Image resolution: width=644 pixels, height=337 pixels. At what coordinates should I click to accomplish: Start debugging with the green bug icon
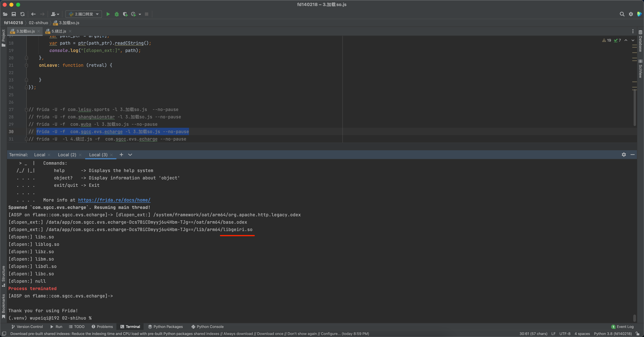[117, 14]
